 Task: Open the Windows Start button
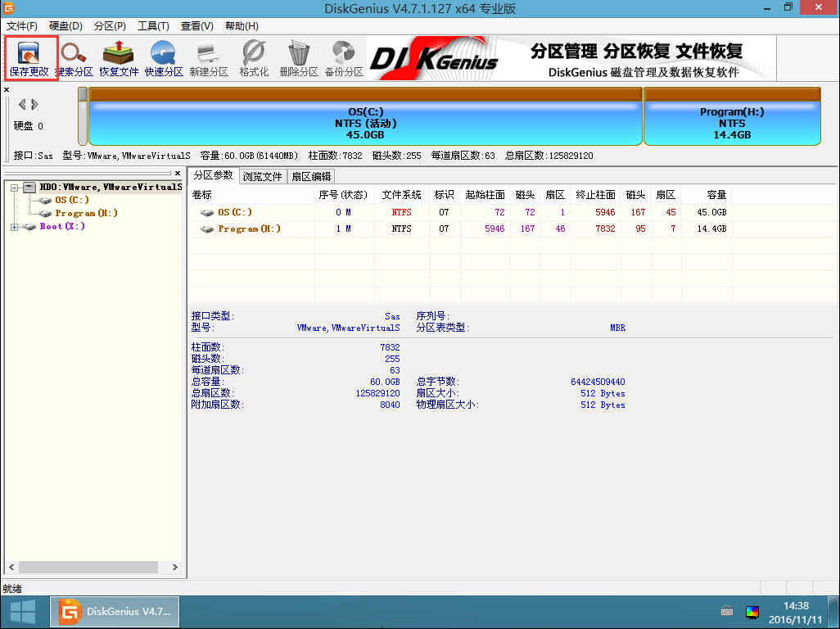pyautogui.click(x=23, y=612)
